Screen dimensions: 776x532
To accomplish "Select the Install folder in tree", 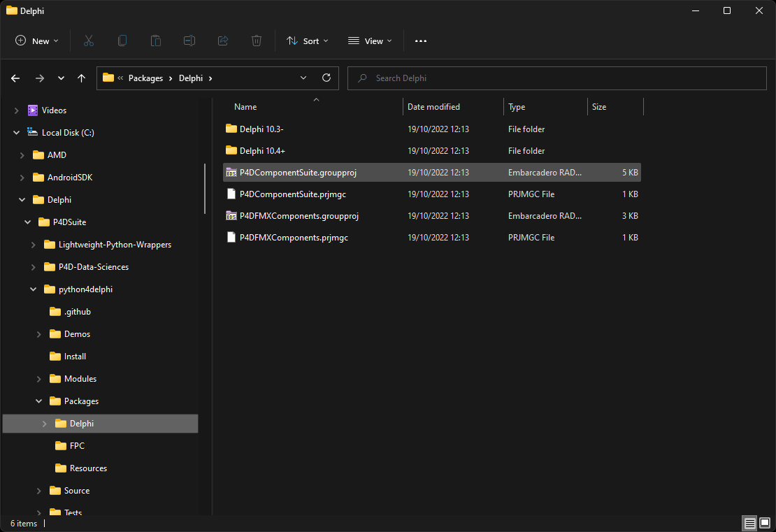I will [75, 357].
